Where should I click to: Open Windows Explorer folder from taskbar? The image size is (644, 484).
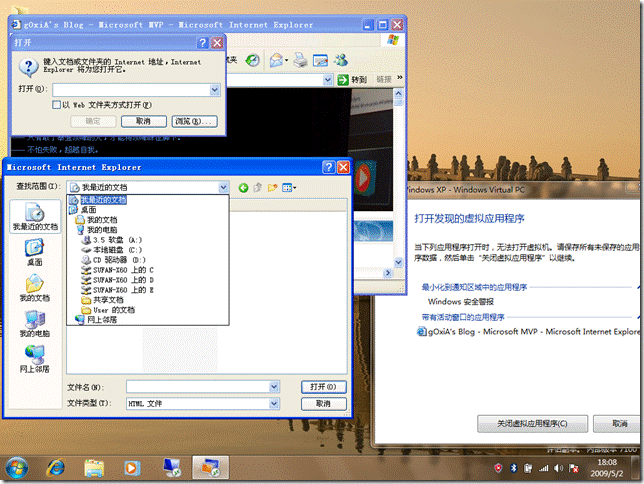pos(94,468)
